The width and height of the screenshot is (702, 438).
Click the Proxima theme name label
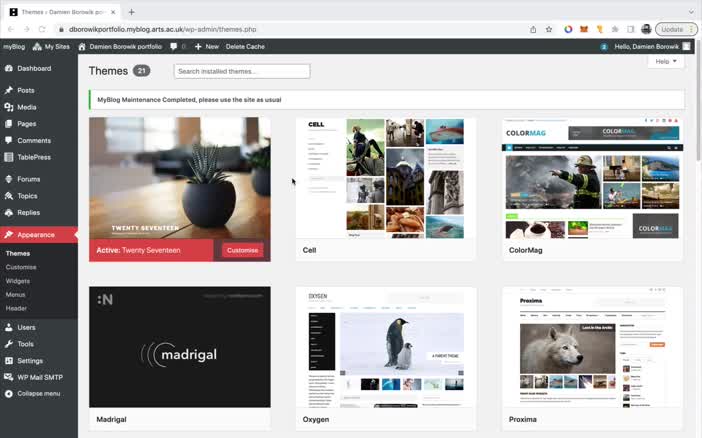[x=522, y=420]
